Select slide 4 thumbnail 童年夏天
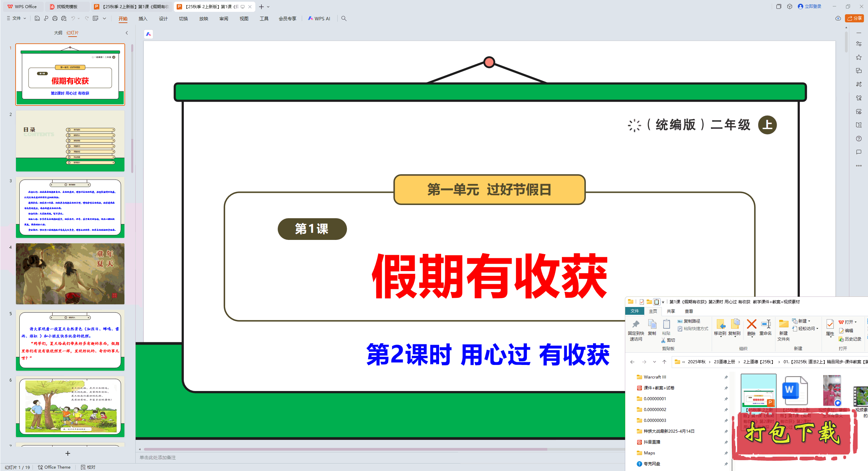 coord(70,273)
